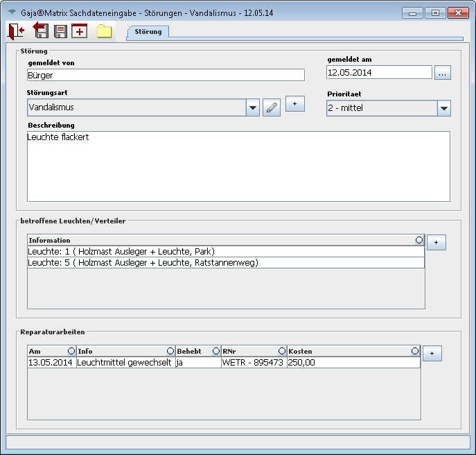Toggle the circle in the Behebt column header
This screenshot has height=455, width=476.
[215, 351]
